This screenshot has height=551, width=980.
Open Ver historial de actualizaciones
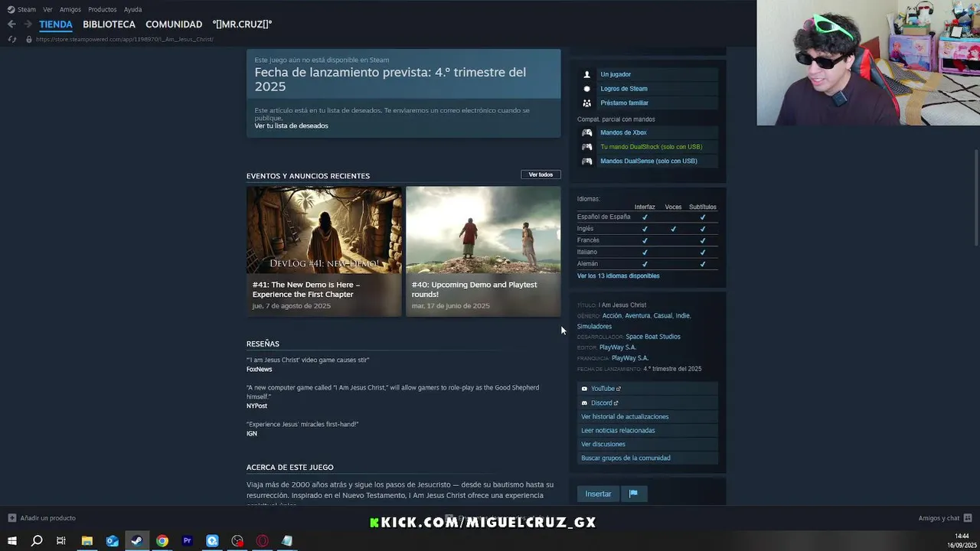(x=625, y=417)
